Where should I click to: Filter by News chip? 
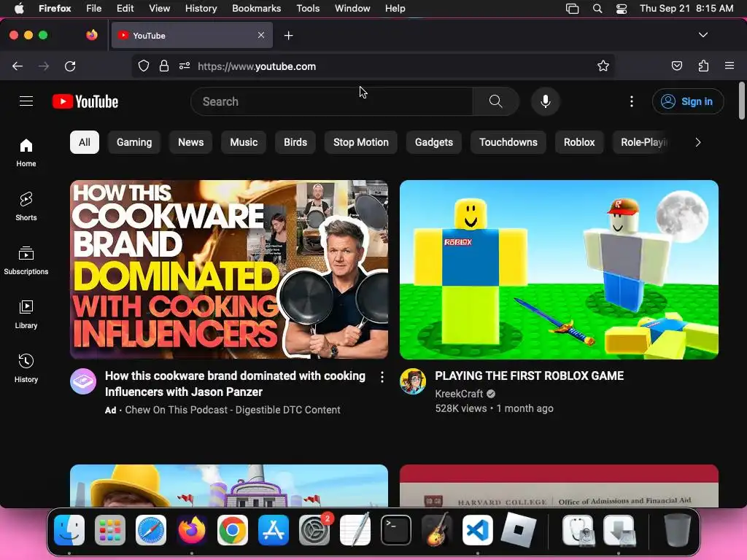(x=190, y=142)
